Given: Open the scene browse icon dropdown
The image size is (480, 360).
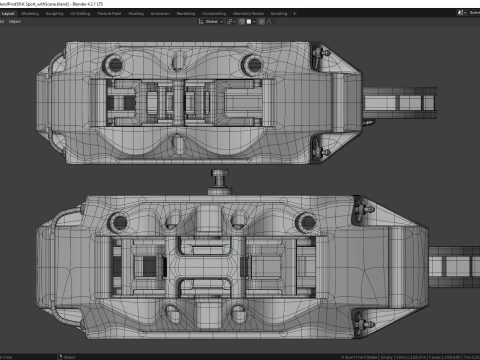Looking at the screenshot, I should [461, 13].
